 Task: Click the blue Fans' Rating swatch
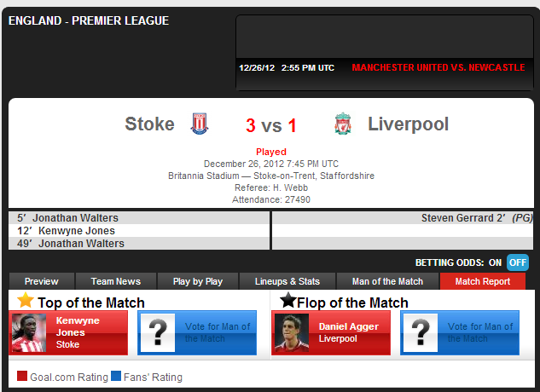(x=116, y=376)
